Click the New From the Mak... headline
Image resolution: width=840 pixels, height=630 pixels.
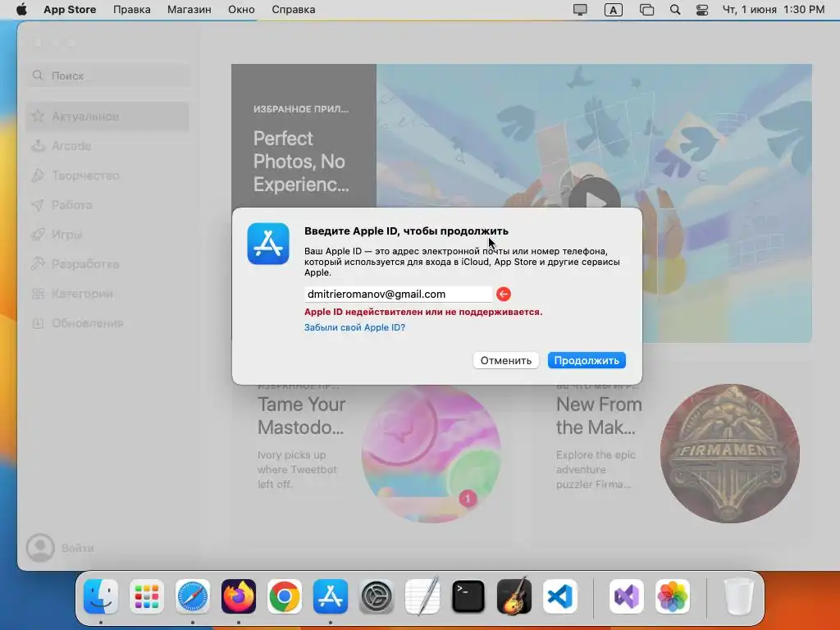point(599,416)
